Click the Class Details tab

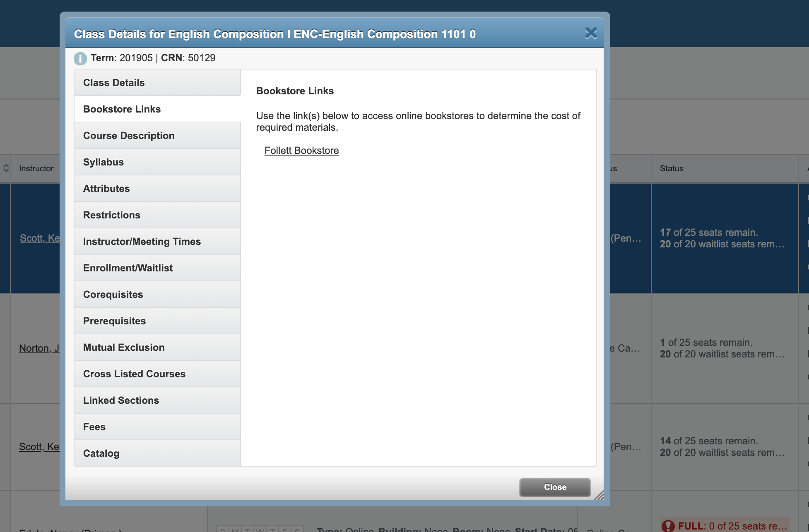point(157,82)
